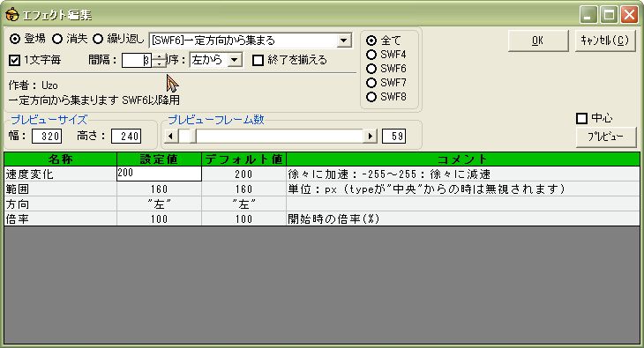This screenshot has width=644, height=348.
Task: Click the 速度変化 default value 200
Action: [243, 174]
